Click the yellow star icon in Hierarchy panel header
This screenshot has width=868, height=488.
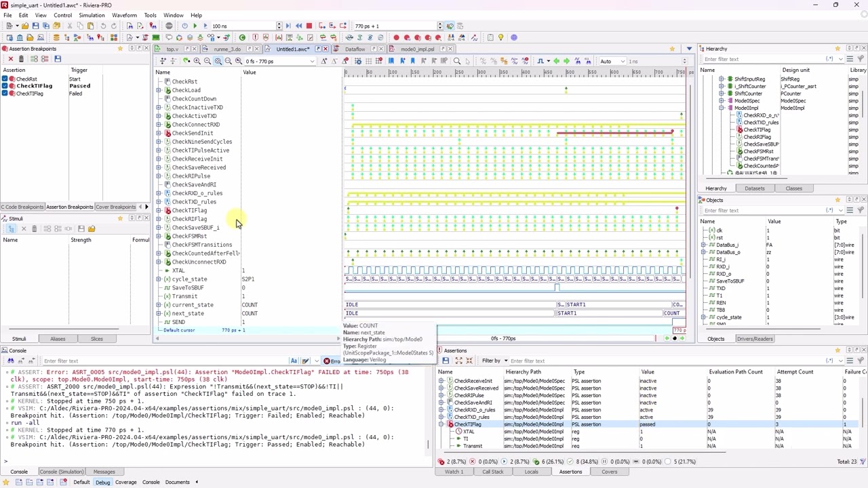coord(837,49)
